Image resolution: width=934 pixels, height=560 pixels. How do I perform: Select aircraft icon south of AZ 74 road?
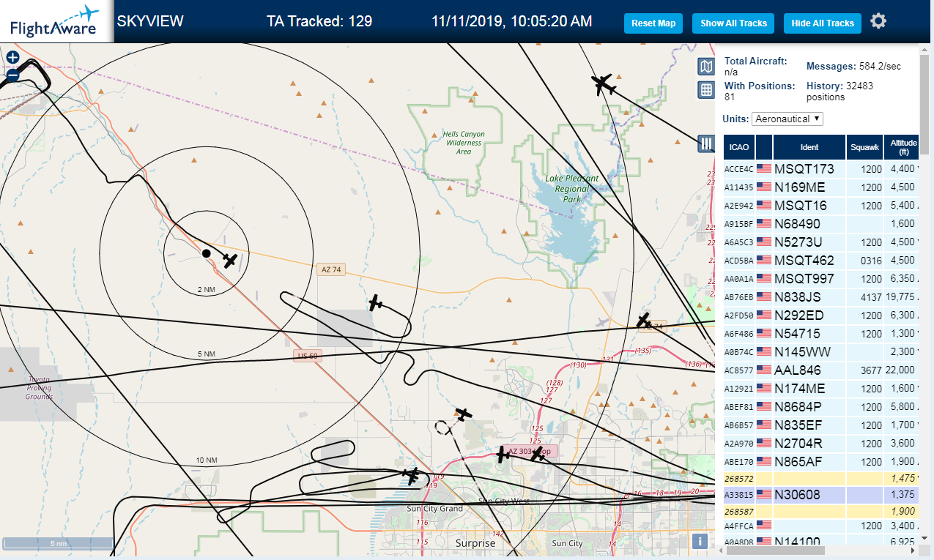click(376, 302)
